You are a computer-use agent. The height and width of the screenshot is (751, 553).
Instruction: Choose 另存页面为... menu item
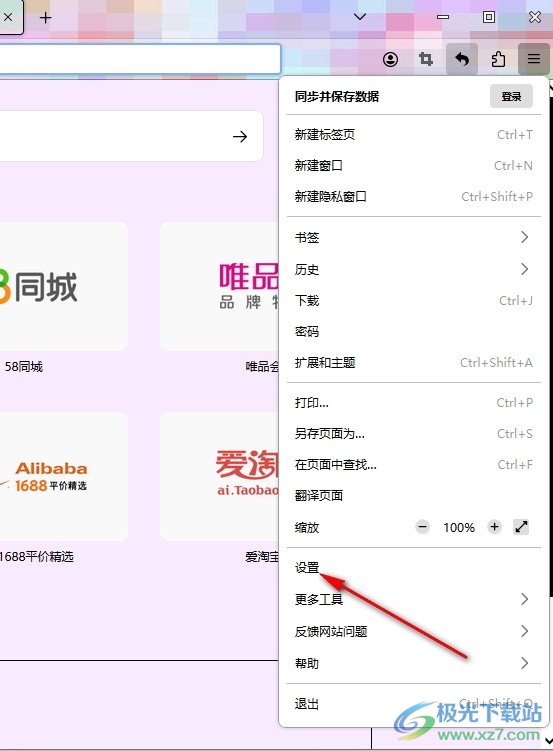coord(414,434)
